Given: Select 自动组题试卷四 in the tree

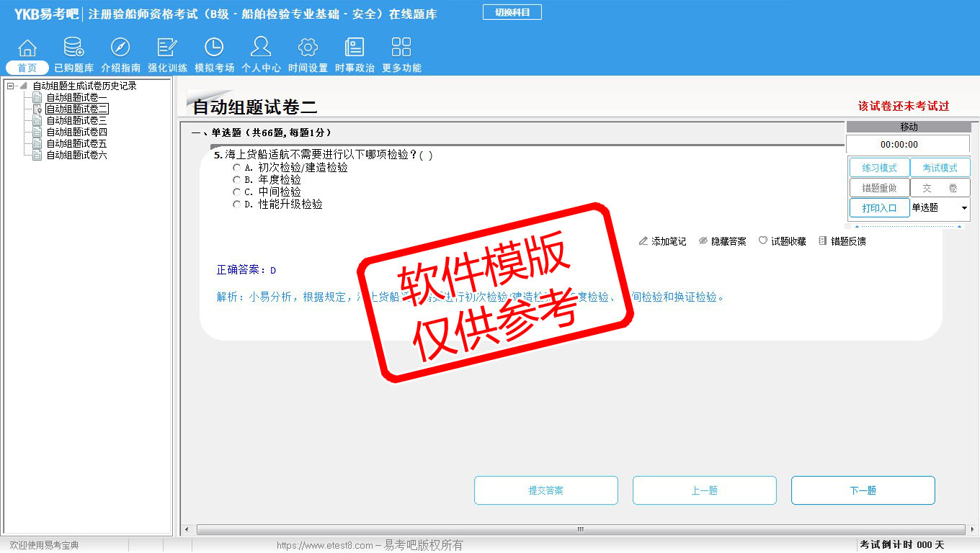Looking at the screenshot, I should coord(76,132).
